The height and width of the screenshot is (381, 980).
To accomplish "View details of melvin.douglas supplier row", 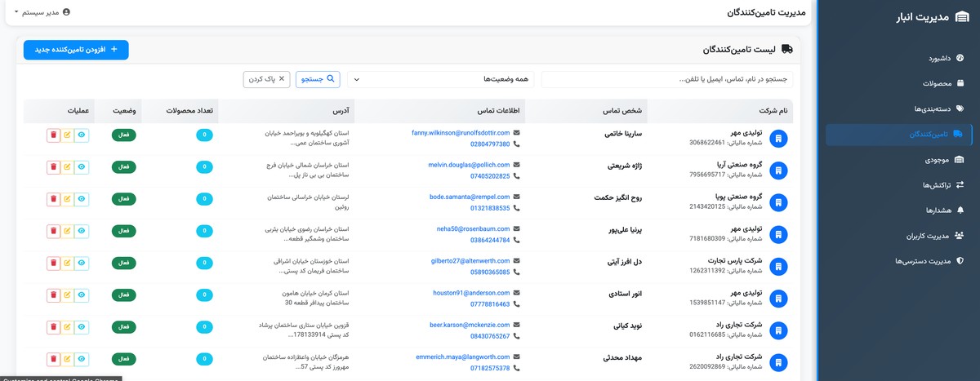I will [81, 166].
